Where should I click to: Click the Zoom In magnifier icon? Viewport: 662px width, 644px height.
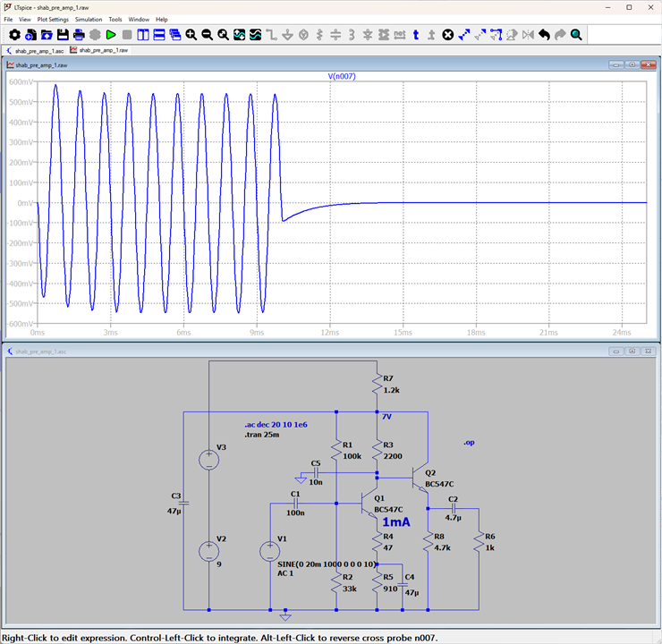[x=191, y=35]
